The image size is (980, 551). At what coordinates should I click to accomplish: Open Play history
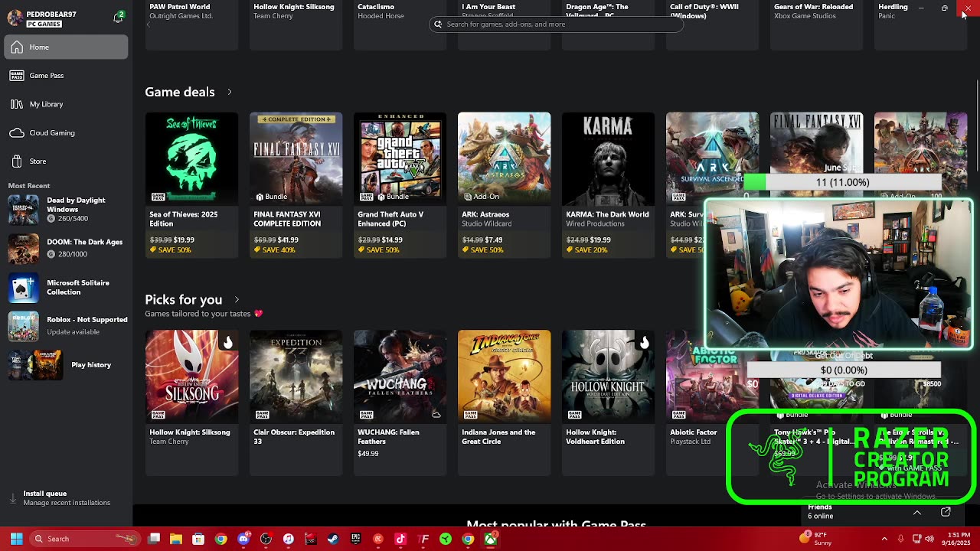[x=67, y=365]
